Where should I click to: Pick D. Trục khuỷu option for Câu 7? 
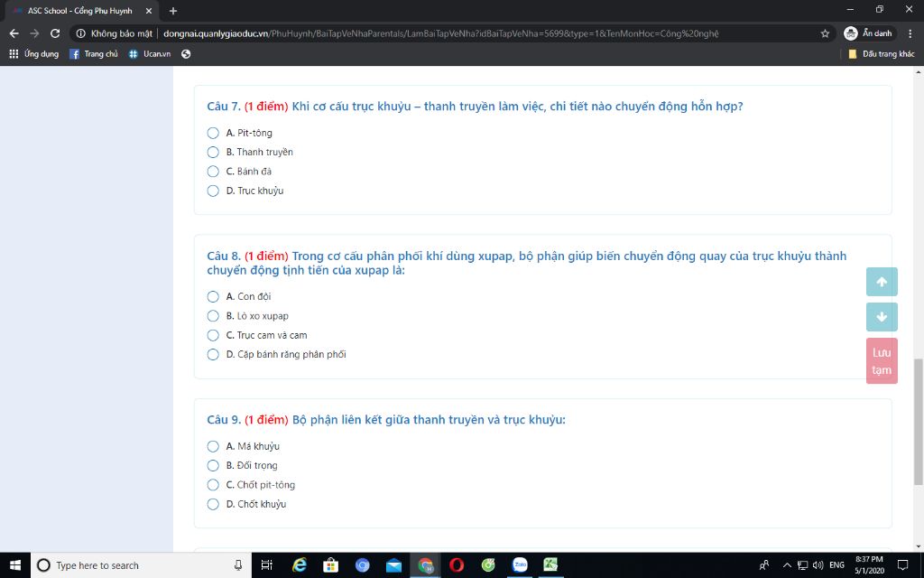213,191
